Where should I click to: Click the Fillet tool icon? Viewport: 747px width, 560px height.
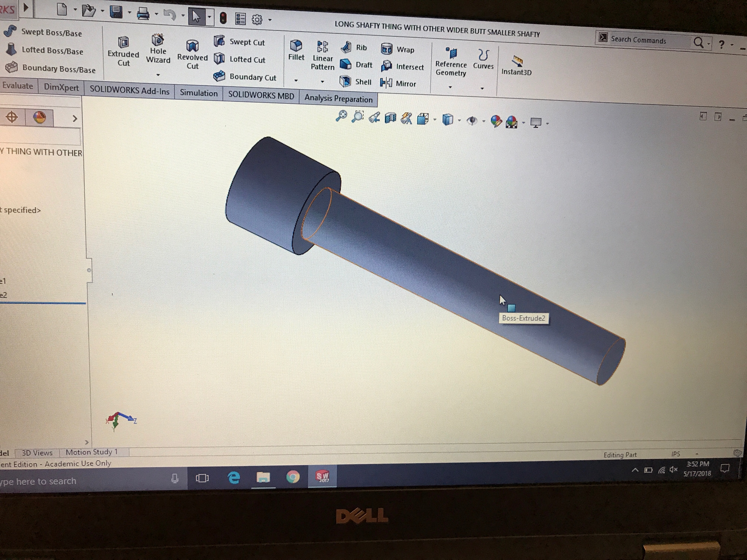(296, 45)
